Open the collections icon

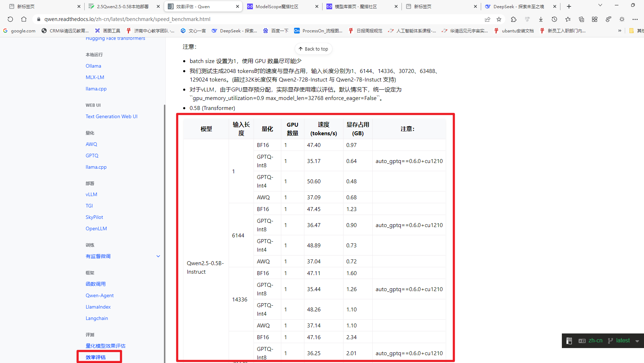coord(581,19)
